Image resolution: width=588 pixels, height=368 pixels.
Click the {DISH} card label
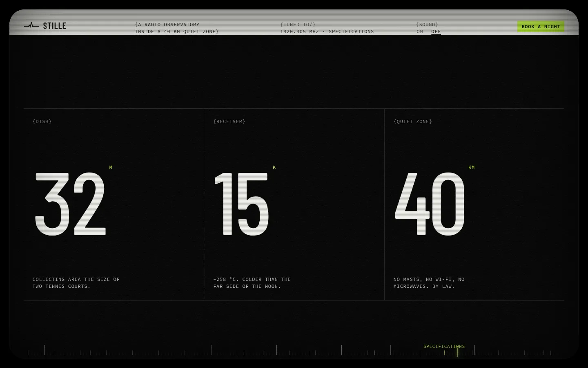(42, 121)
